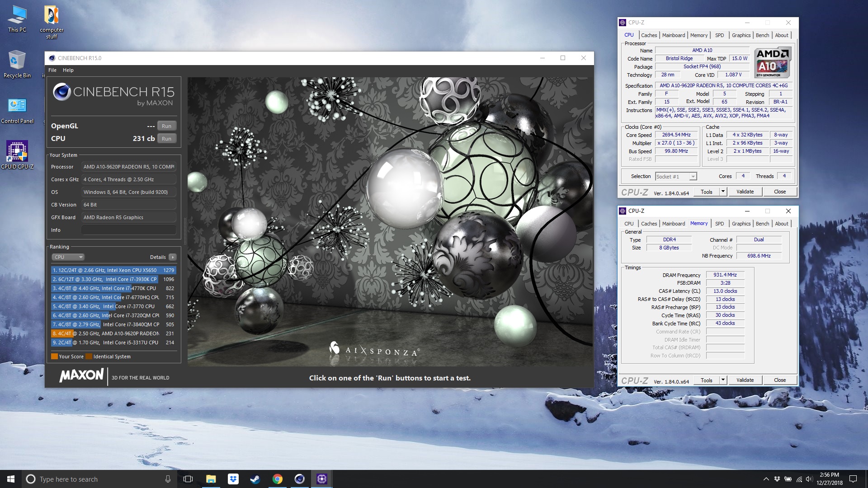Open This PC desktop icon
Image resolution: width=868 pixels, height=488 pixels.
17,19
